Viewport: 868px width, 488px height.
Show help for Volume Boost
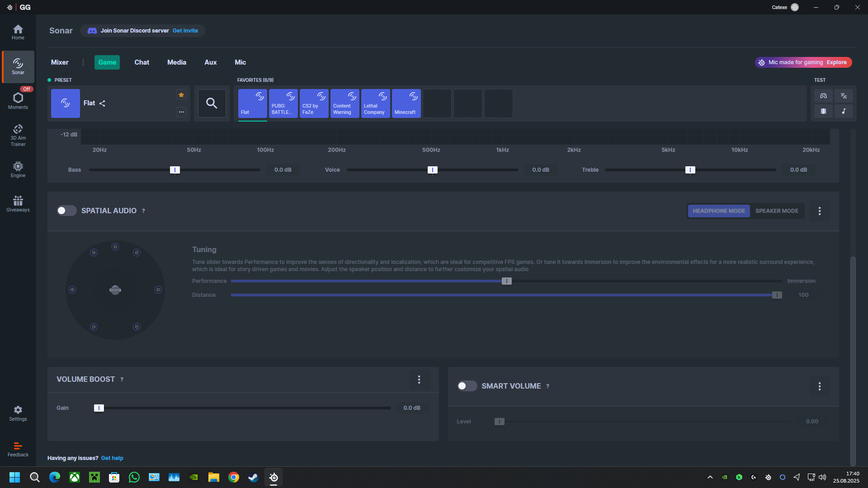122,380
